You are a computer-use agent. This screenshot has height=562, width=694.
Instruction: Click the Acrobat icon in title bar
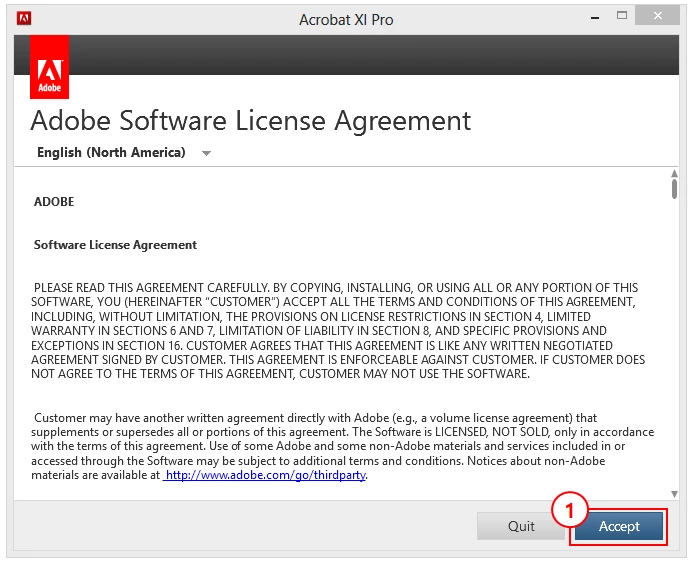(x=24, y=19)
